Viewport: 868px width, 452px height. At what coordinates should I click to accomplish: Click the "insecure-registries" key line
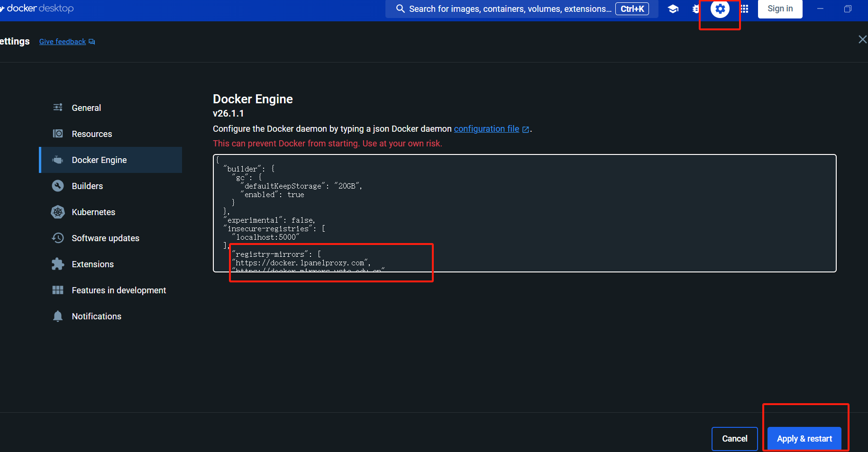pyautogui.click(x=274, y=229)
